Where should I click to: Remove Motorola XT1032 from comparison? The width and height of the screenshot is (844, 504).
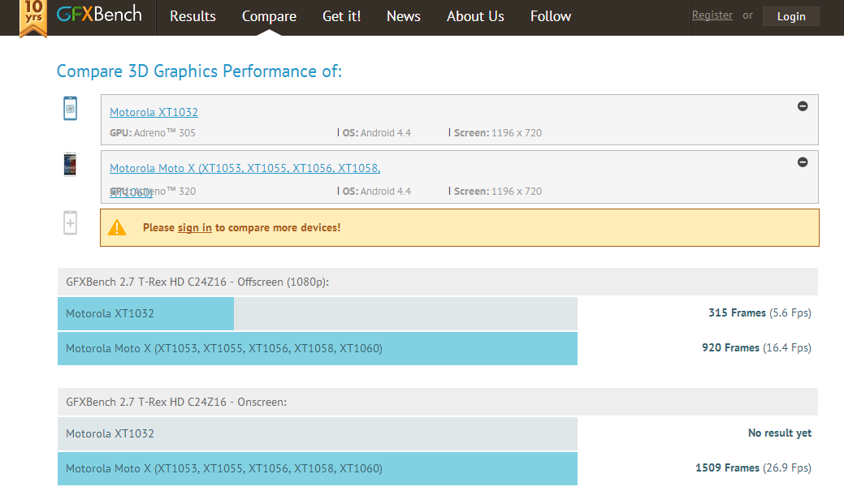803,106
